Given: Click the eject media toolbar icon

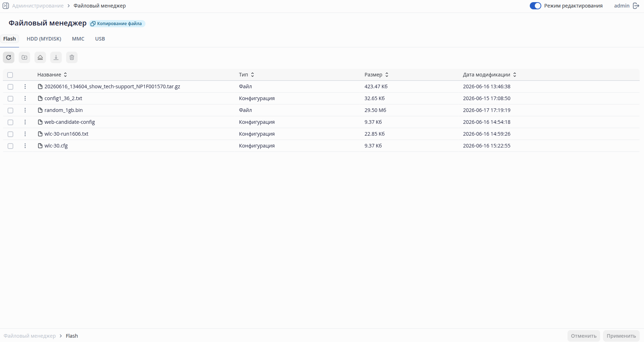Looking at the screenshot, I should (40, 57).
